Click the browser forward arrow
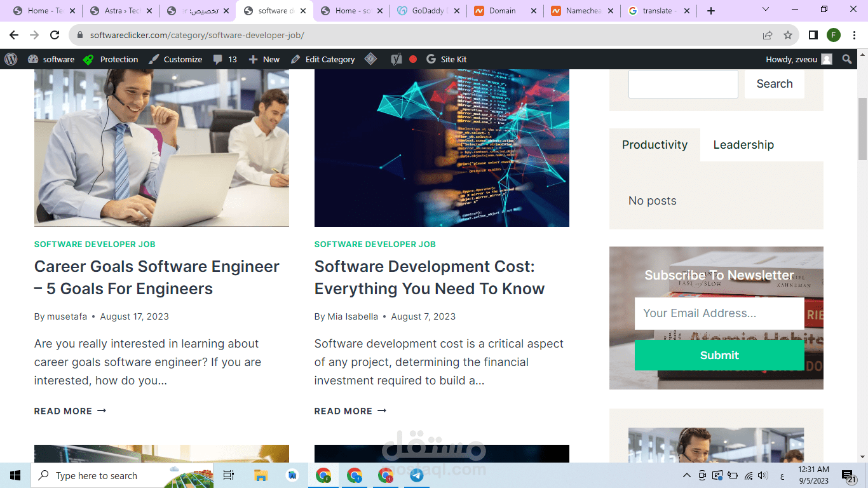This screenshot has width=868, height=488. [34, 35]
